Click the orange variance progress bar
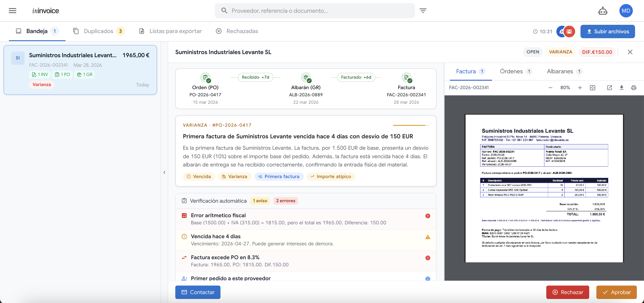 point(411,125)
